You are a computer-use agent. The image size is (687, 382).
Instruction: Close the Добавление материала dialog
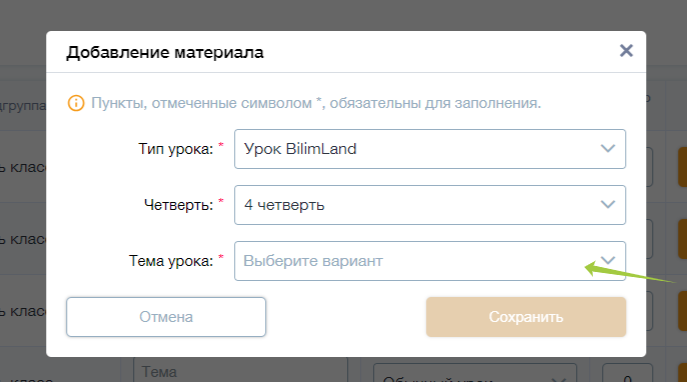(626, 51)
